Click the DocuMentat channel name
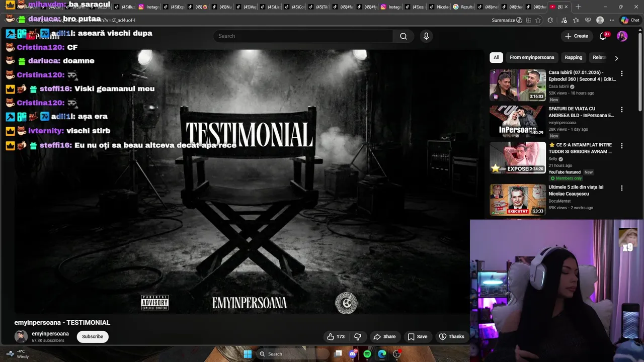 (x=559, y=201)
